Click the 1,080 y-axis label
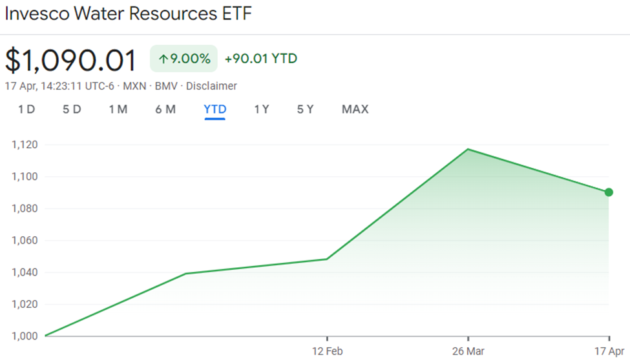Viewport: 630px width, 364px height. point(25,208)
